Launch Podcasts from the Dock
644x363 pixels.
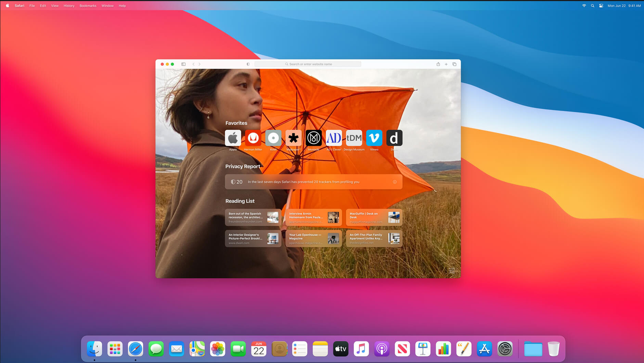[382, 349]
